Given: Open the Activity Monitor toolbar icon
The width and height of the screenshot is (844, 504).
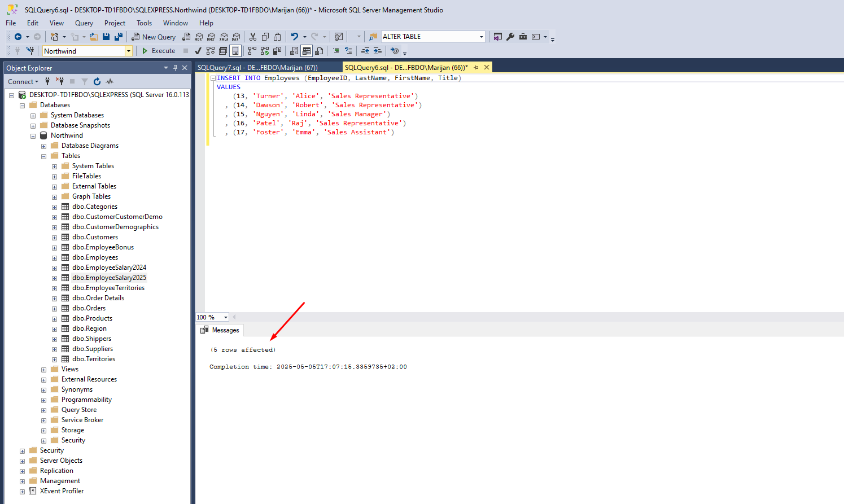Looking at the screenshot, I should tap(339, 37).
